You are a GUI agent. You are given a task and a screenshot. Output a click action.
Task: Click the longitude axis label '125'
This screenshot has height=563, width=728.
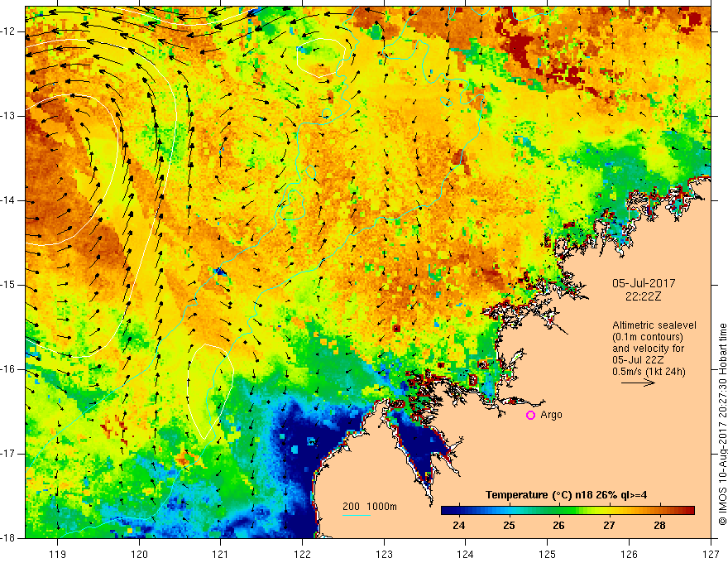pos(548,554)
